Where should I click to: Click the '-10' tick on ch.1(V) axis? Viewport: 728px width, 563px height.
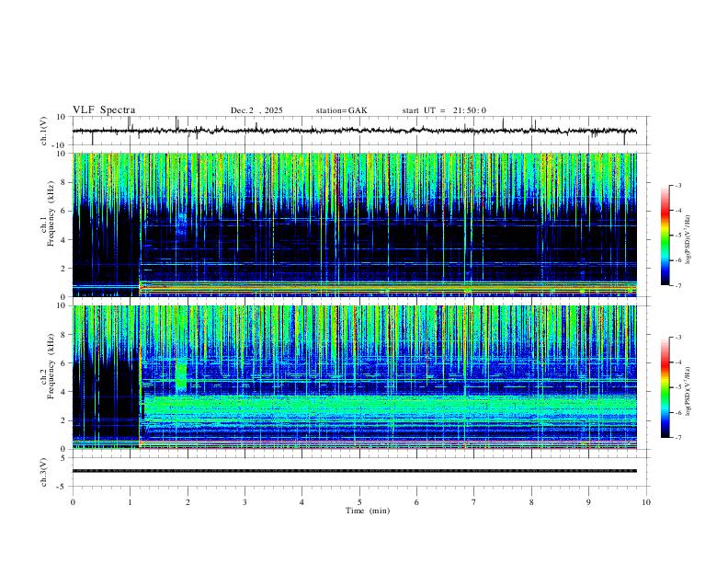point(61,145)
